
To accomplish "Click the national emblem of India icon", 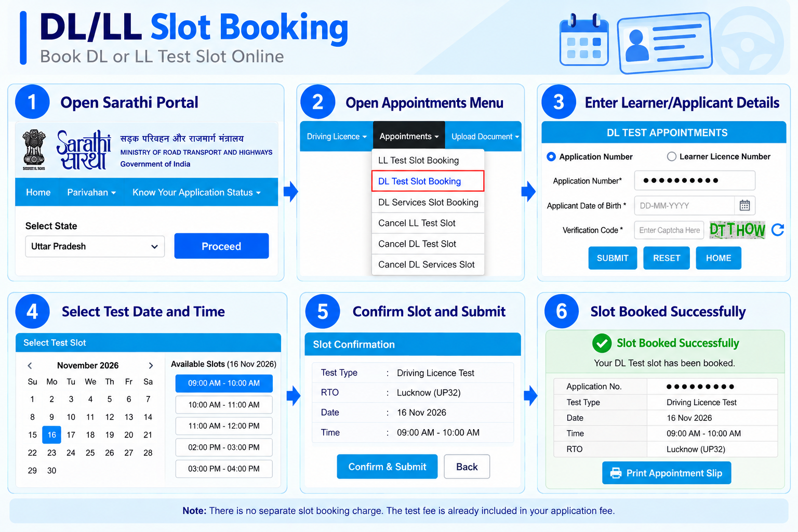I will (34, 150).
